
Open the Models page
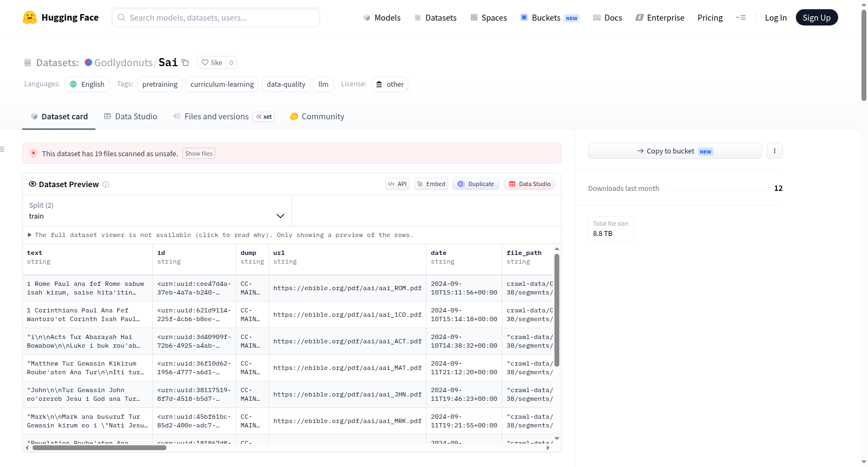(x=382, y=17)
